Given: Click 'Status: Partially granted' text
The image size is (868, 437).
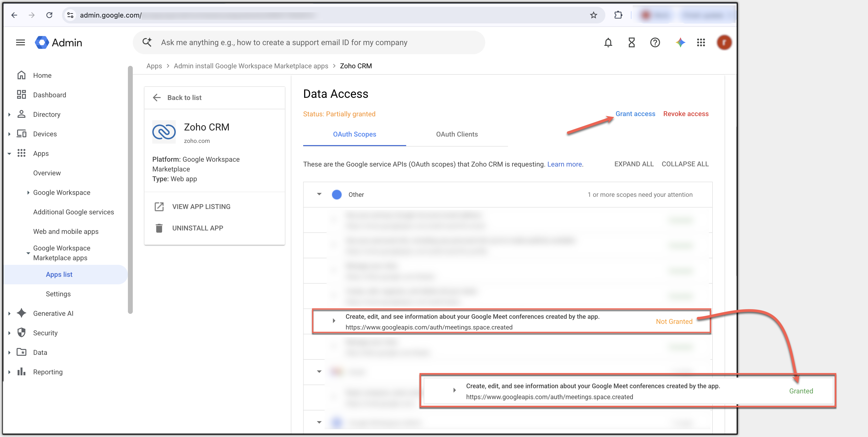Looking at the screenshot, I should click(x=339, y=114).
